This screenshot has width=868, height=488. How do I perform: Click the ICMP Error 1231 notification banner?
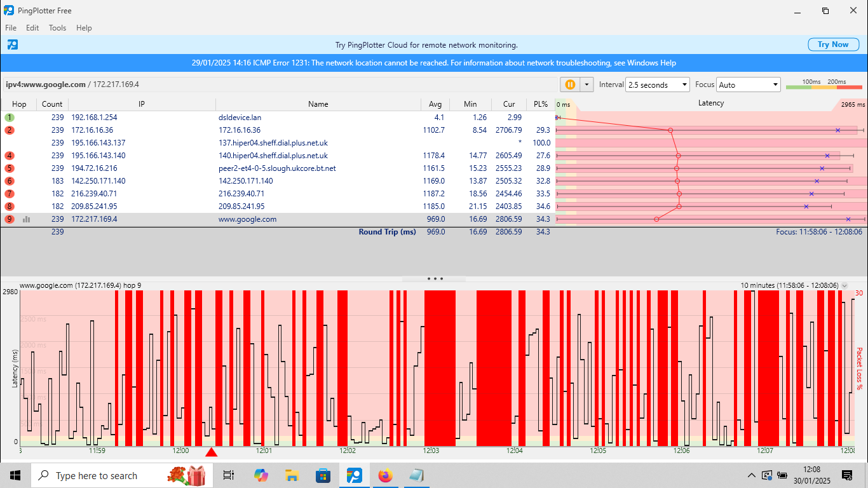[x=434, y=63]
